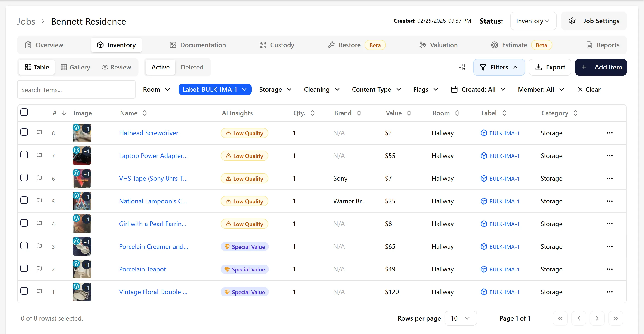644x334 pixels.
Task: Open the Girl with a Pearl Earring item link
Action: 152,224
